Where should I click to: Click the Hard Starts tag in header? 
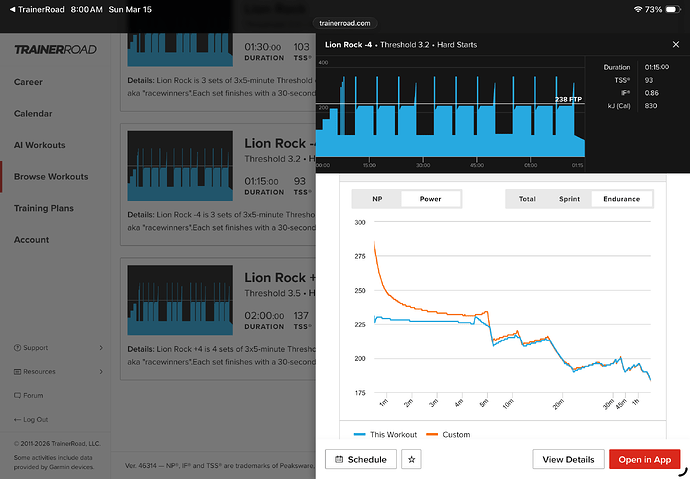457,44
